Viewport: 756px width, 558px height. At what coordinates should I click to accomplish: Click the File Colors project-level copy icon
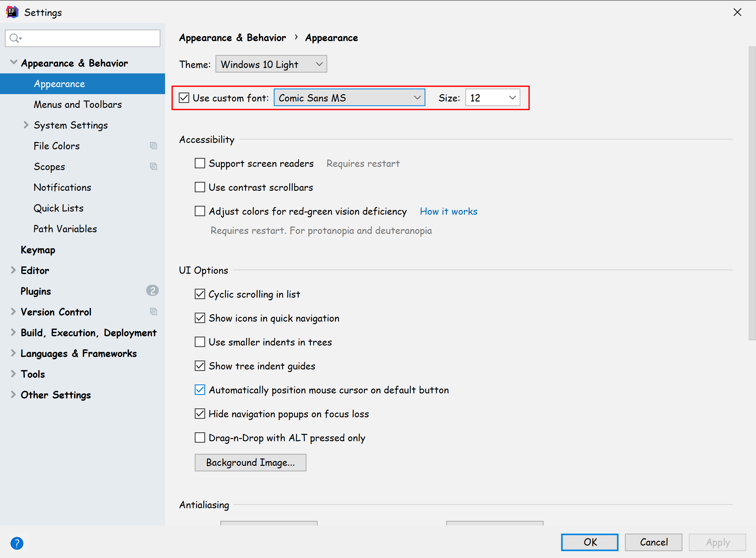pos(154,145)
